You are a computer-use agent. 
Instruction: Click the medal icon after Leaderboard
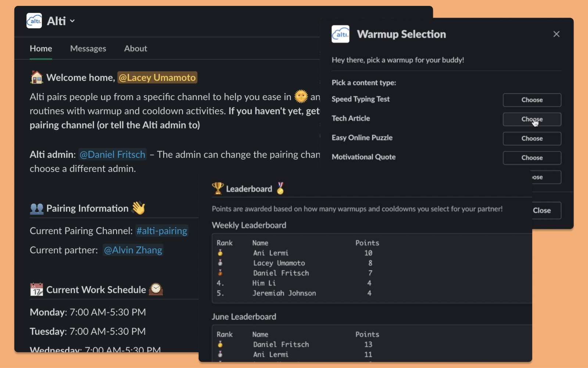(280, 188)
